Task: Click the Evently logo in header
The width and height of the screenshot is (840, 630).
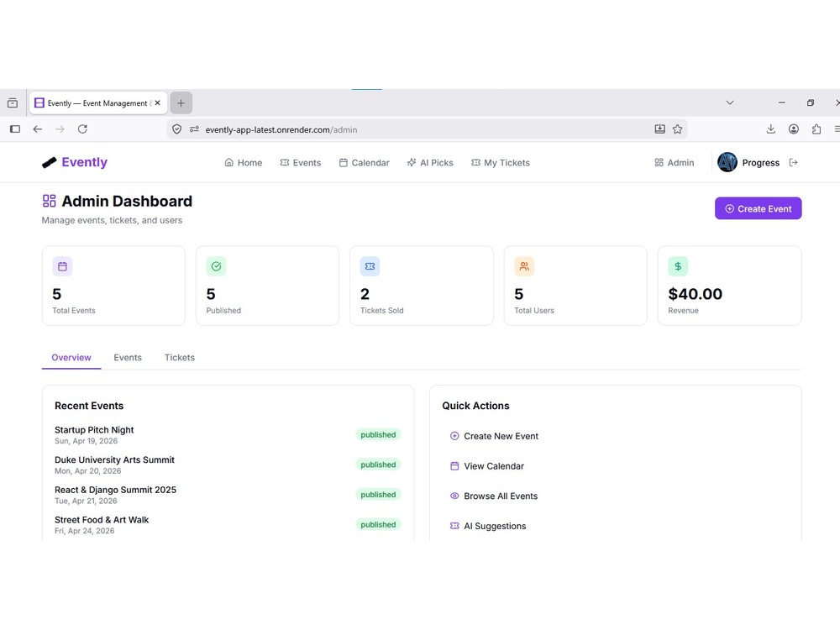Action: pos(75,162)
